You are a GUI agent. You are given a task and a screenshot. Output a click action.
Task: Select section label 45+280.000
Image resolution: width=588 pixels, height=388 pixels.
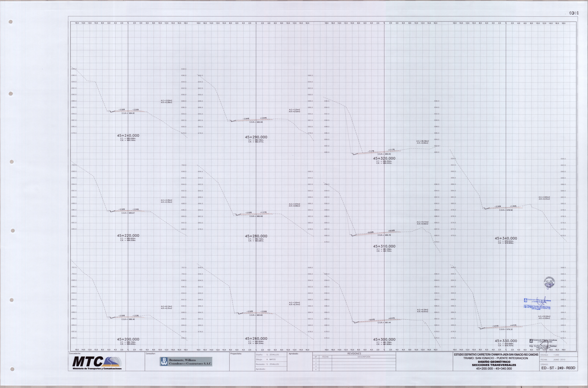[256, 236]
